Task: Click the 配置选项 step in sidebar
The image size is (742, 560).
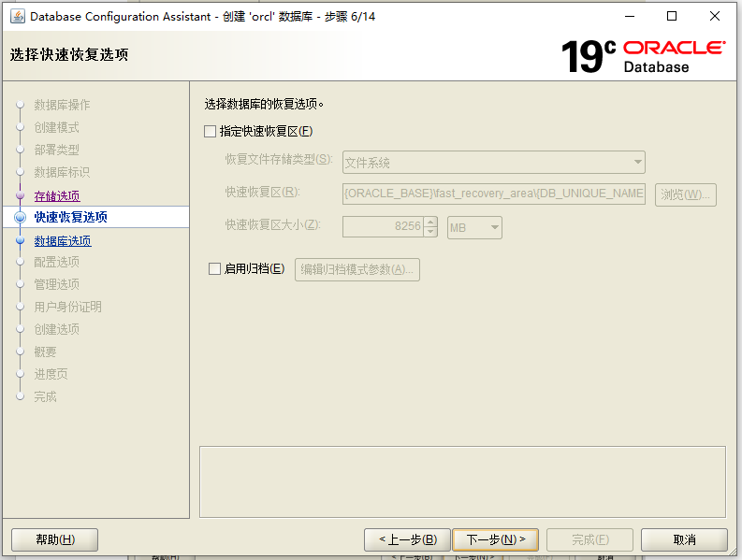Action: click(56, 262)
